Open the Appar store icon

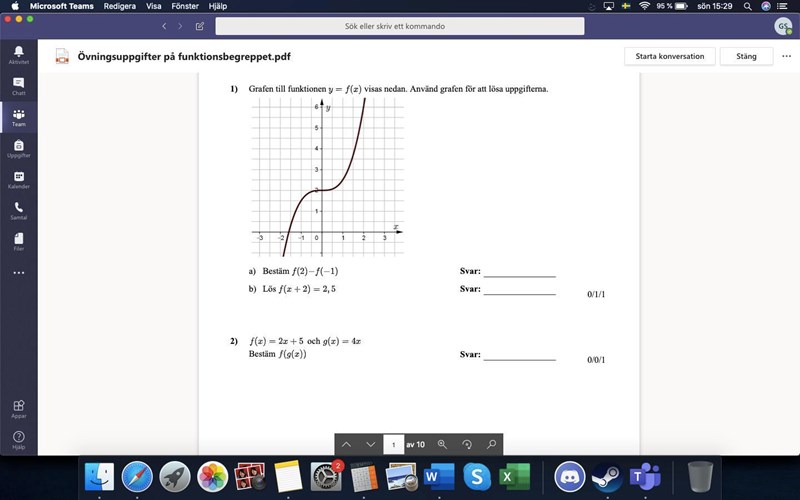pyautogui.click(x=18, y=409)
